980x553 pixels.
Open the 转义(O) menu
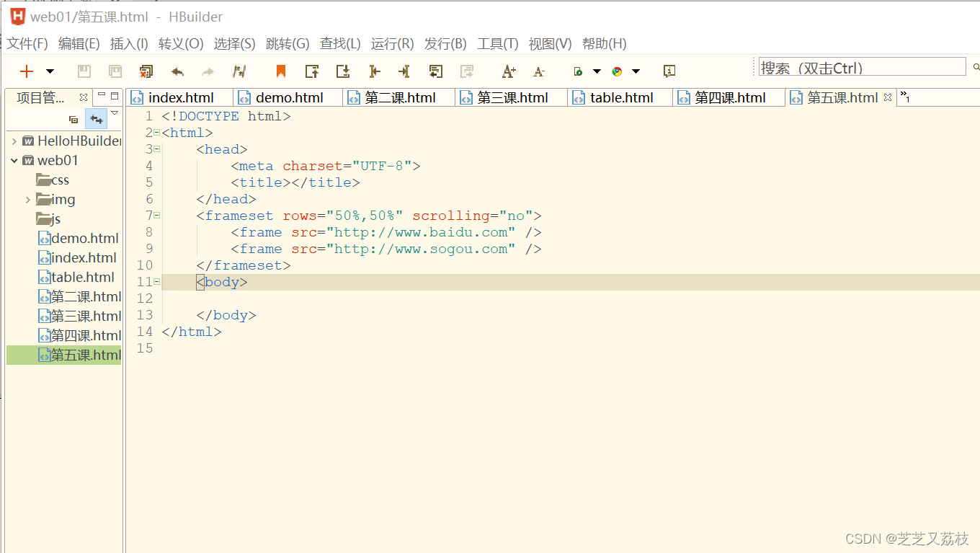coord(181,44)
